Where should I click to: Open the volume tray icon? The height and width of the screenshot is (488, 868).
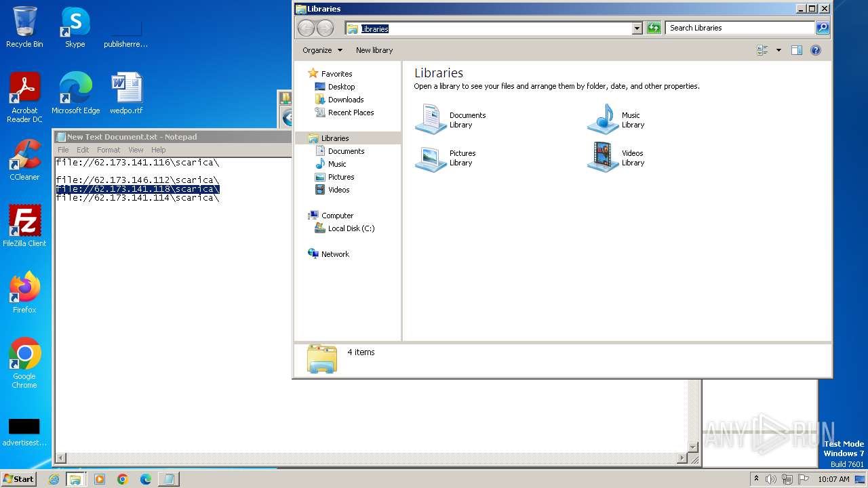(x=771, y=479)
